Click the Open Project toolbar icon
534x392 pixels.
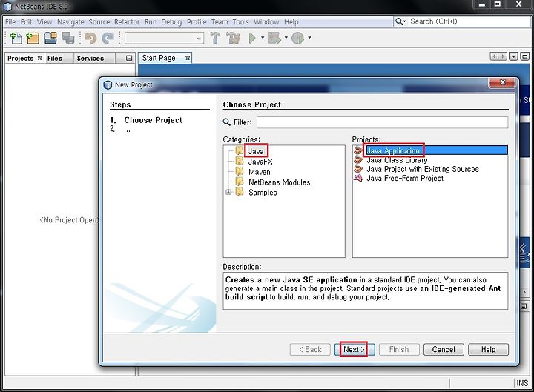tap(50, 38)
